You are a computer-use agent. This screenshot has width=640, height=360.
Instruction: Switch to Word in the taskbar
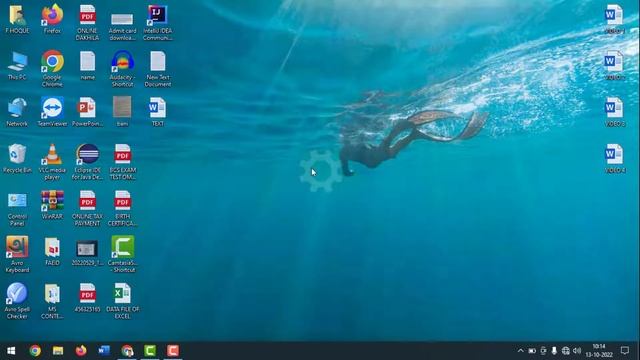click(104, 351)
